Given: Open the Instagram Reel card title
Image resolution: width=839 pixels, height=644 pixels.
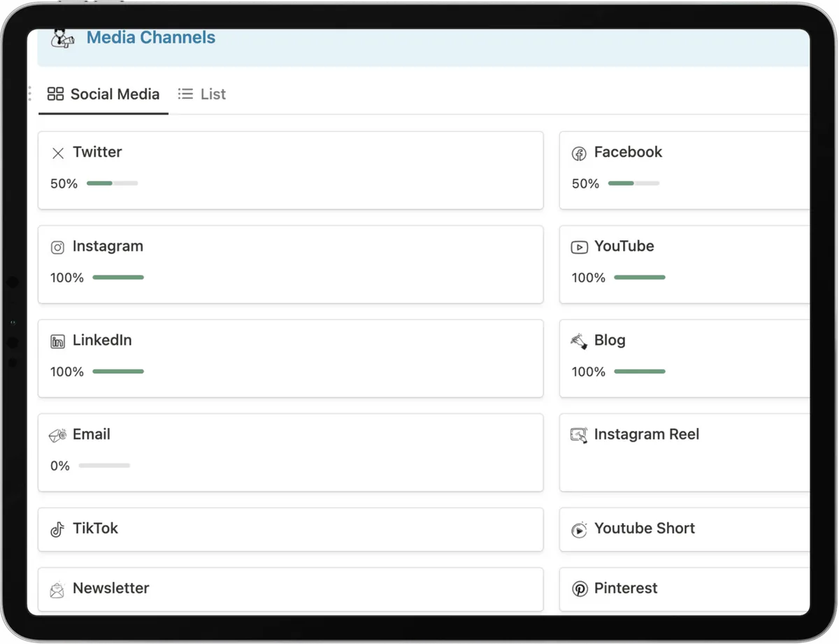Looking at the screenshot, I should pos(647,434).
